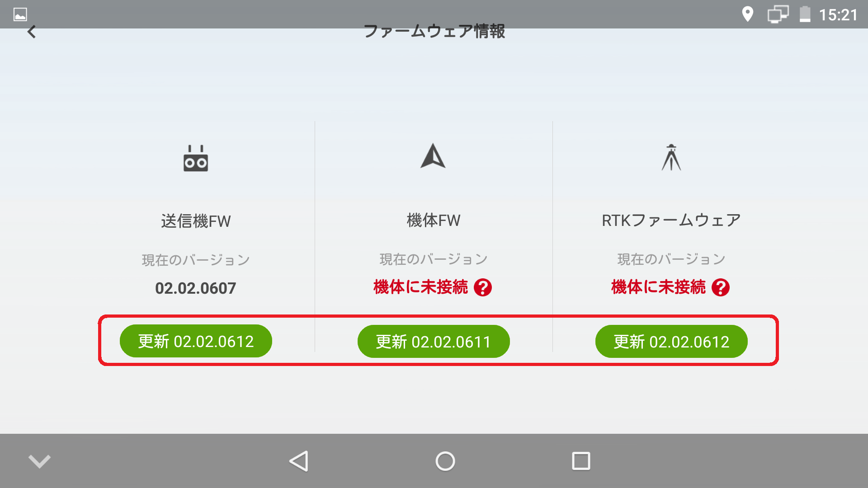The image size is (868, 488).
Task: Update transmitter firmware to 02.02.0612
Action: click(x=196, y=341)
